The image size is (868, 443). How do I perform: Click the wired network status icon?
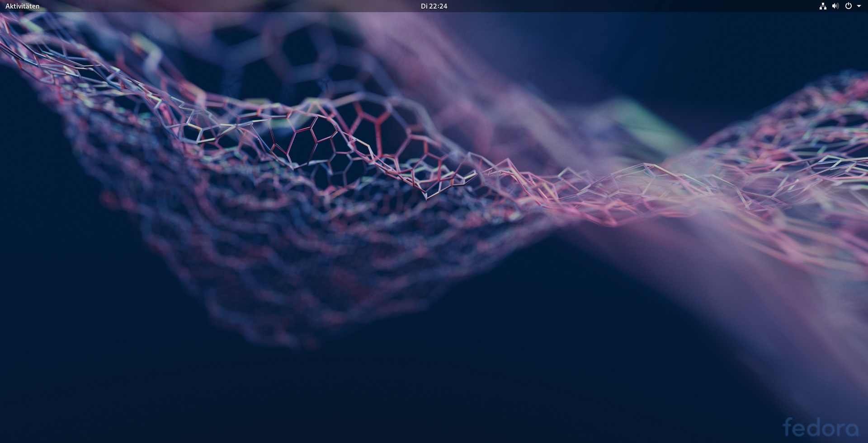[822, 6]
